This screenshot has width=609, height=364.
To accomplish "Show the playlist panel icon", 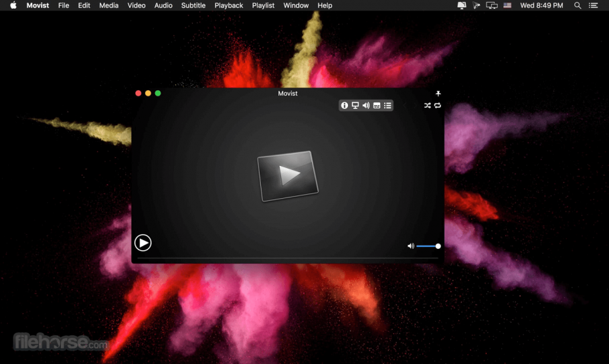I will click(x=387, y=106).
